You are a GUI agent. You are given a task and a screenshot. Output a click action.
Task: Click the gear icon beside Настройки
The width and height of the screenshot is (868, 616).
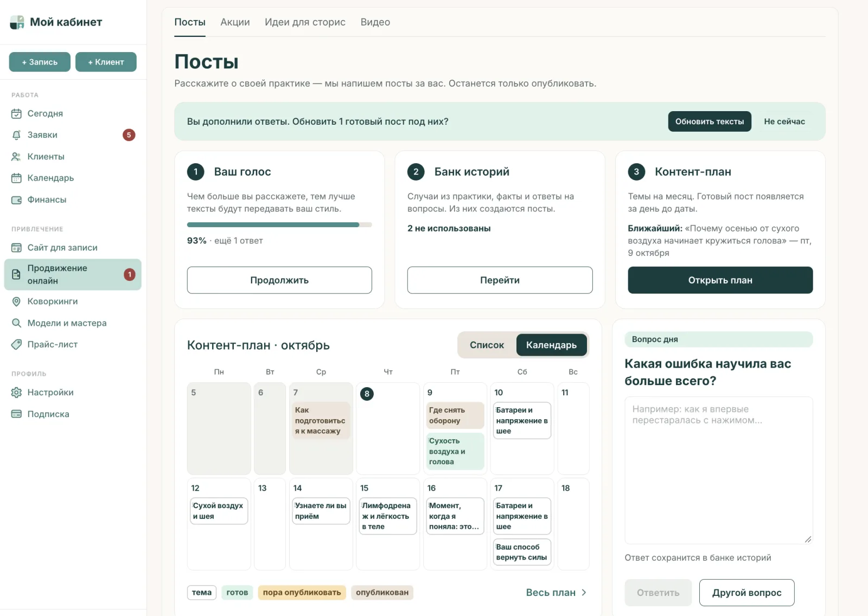click(x=16, y=393)
